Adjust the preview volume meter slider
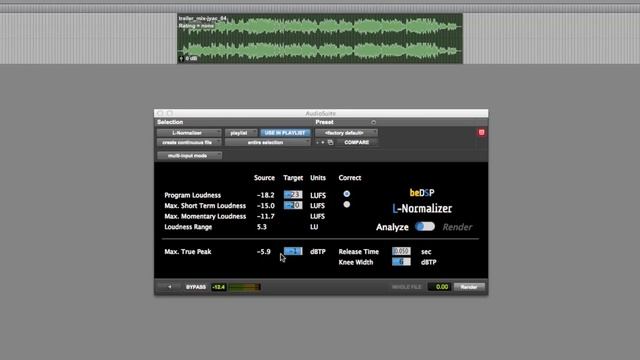This screenshot has width=640, height=360. point(244,287)
